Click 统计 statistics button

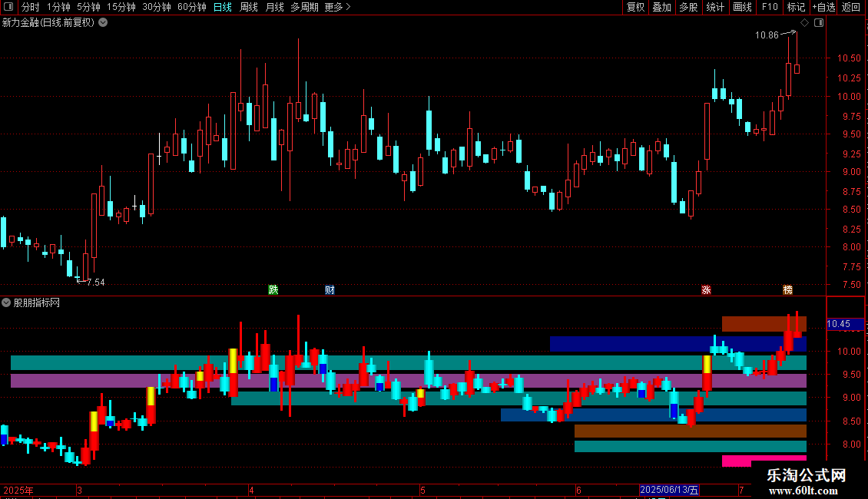[x=714, y=7]
